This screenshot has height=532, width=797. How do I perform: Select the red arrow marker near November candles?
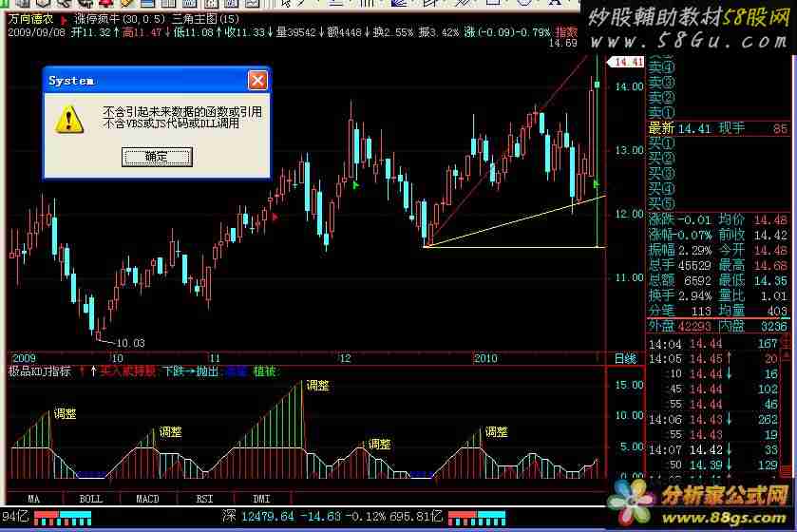tap(275, 218)
